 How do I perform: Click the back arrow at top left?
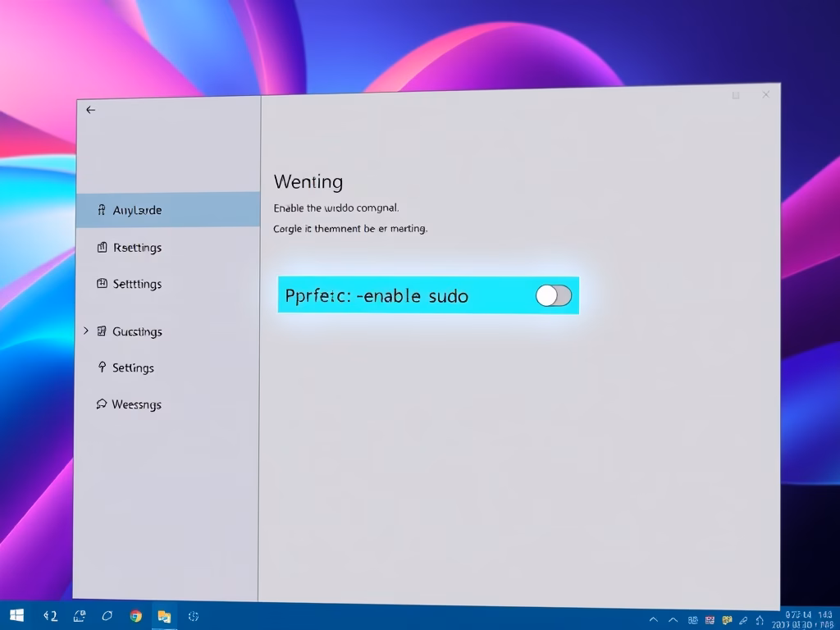(x=90, y=109)
